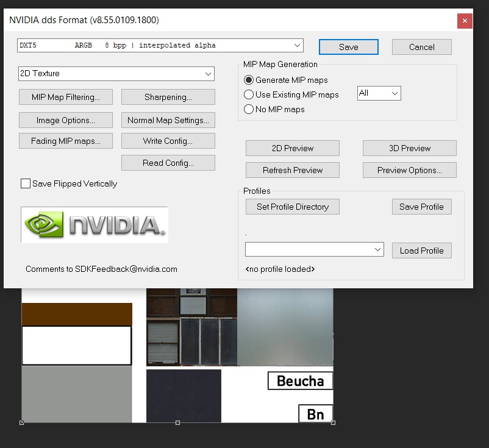Open the 3D Preview
Viewport: 489px width, 448px height.
410,148
